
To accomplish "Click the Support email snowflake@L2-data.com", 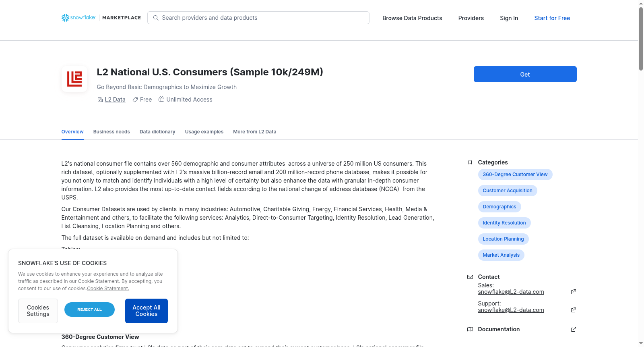I will (511, 310).
